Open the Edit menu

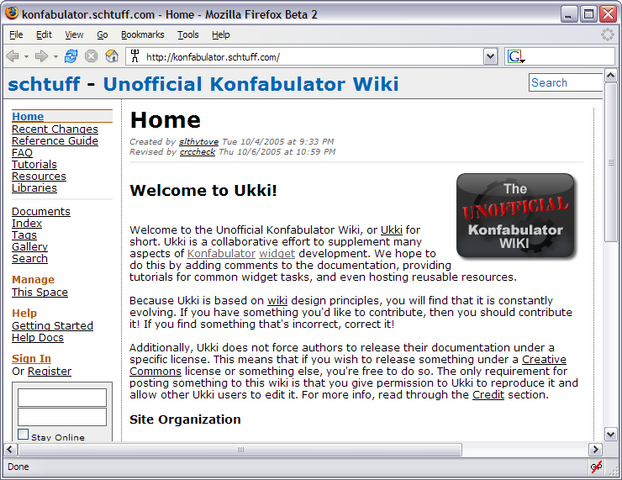coord(44,35)
